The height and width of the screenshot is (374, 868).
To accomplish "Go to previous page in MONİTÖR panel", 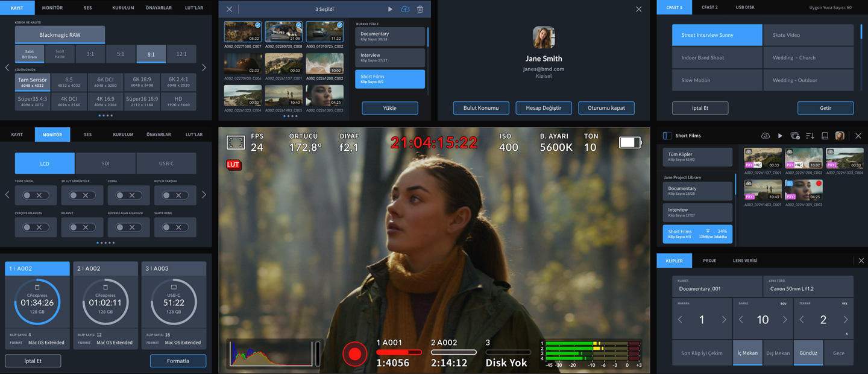I will 7,195.
